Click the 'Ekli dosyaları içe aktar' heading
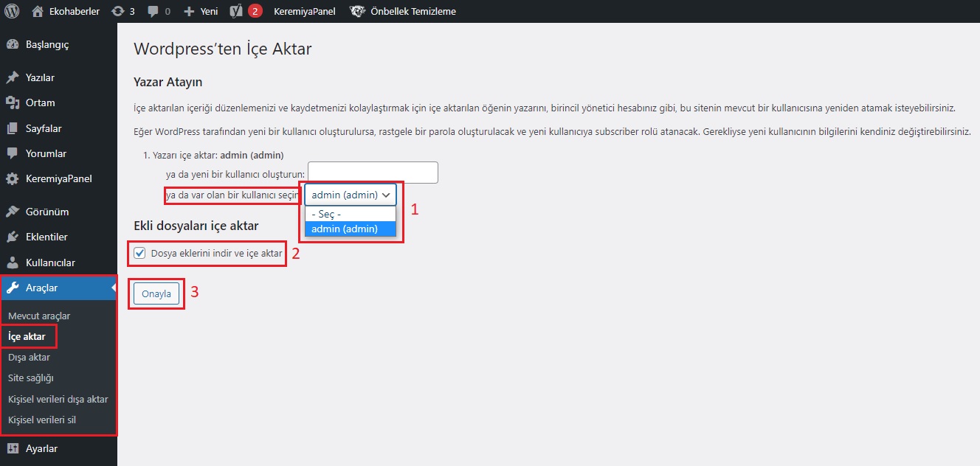 (196, 226)
